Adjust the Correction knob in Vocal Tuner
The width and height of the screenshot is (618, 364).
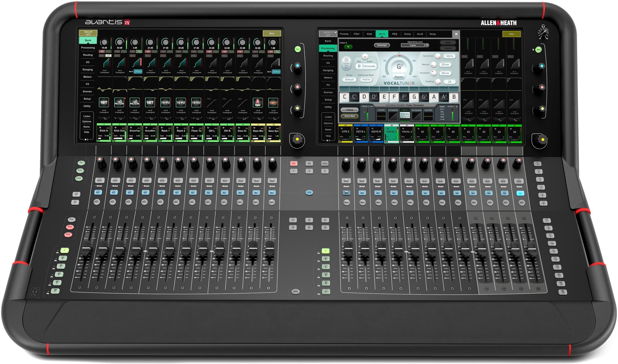(438, 56)
